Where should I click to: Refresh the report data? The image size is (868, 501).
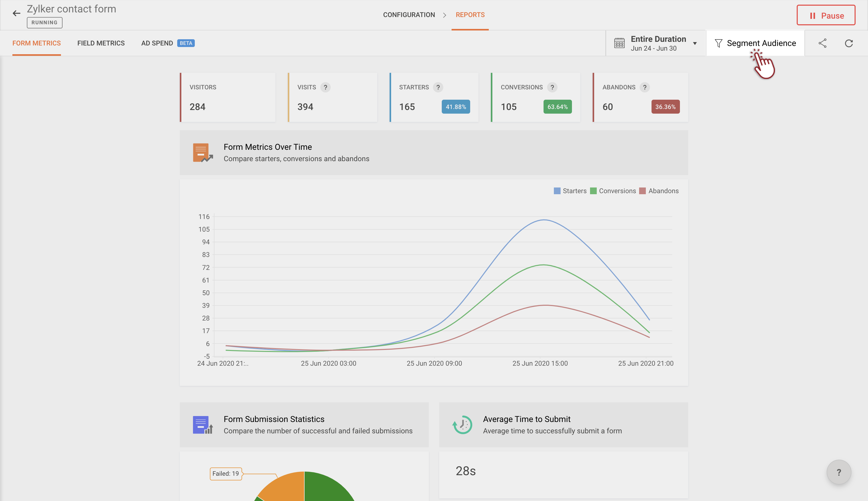(849, 43)
